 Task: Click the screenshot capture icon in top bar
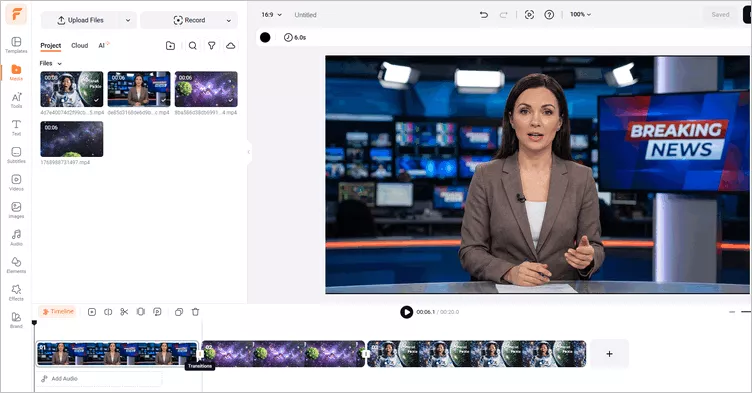(529, 15)
